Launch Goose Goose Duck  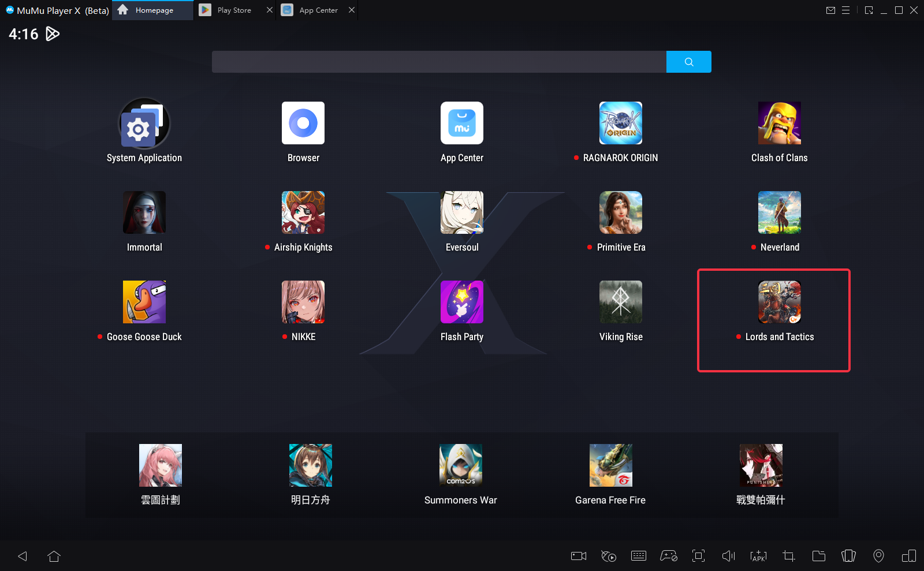(x=144, y=302)
